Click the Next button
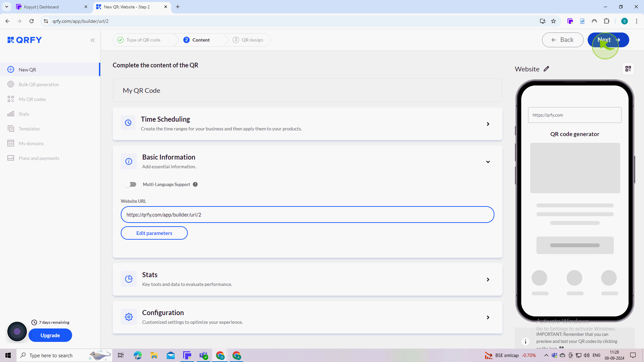The height and width of the screenshot is (362, 644). point(608,40)
